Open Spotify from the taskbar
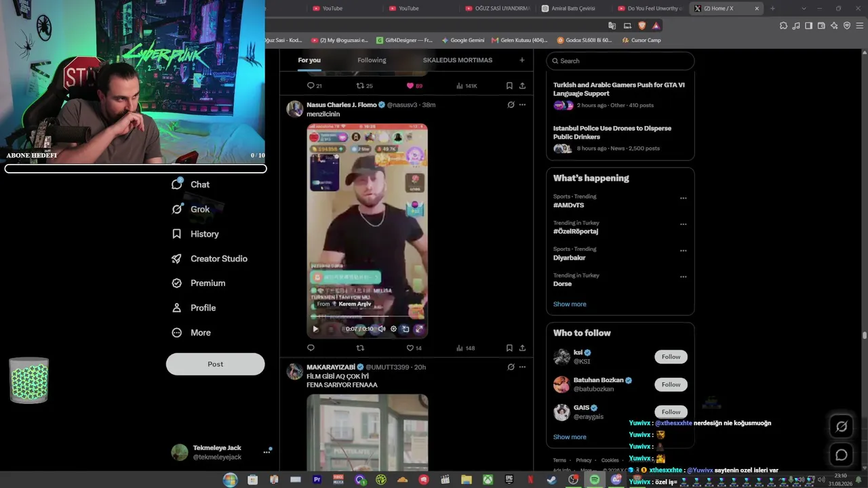Viewport: 868px width, 488px height. click(595, 480)
